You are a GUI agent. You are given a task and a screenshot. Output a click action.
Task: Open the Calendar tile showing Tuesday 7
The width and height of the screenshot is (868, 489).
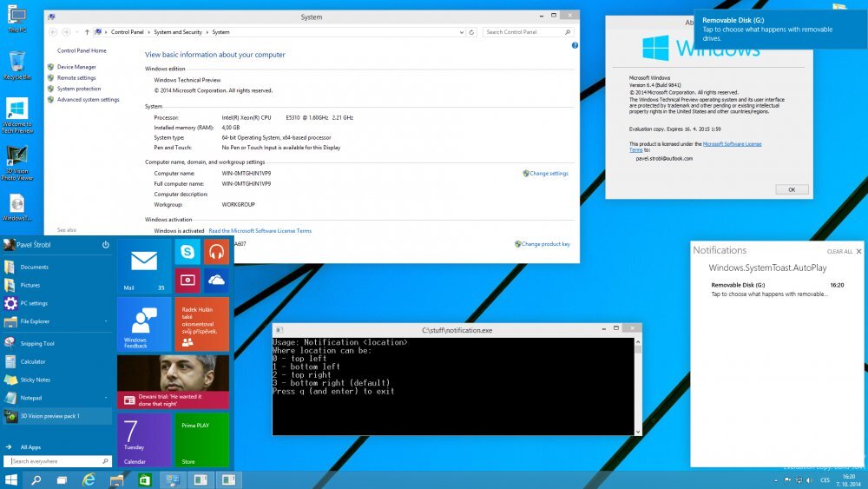point(144,439)
